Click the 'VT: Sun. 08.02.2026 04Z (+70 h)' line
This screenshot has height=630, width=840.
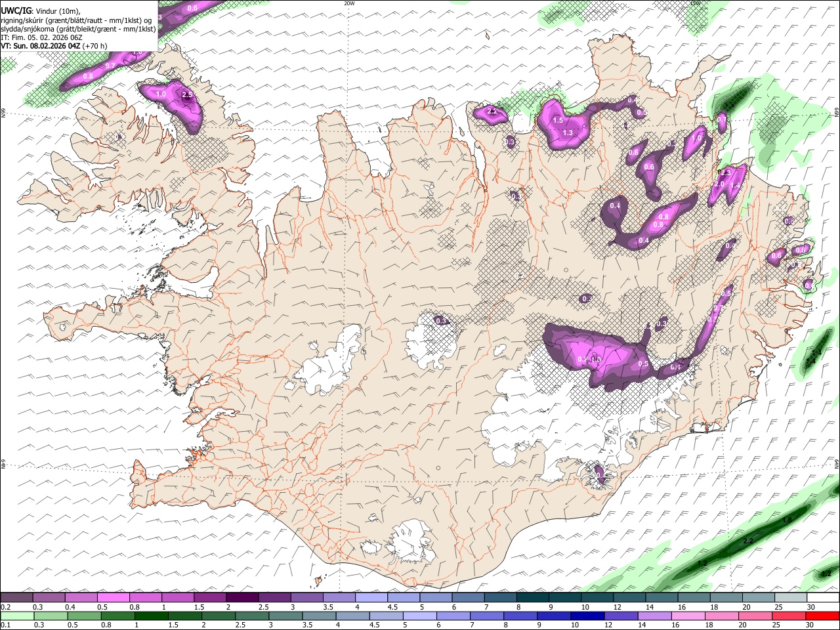pos(54,46)
